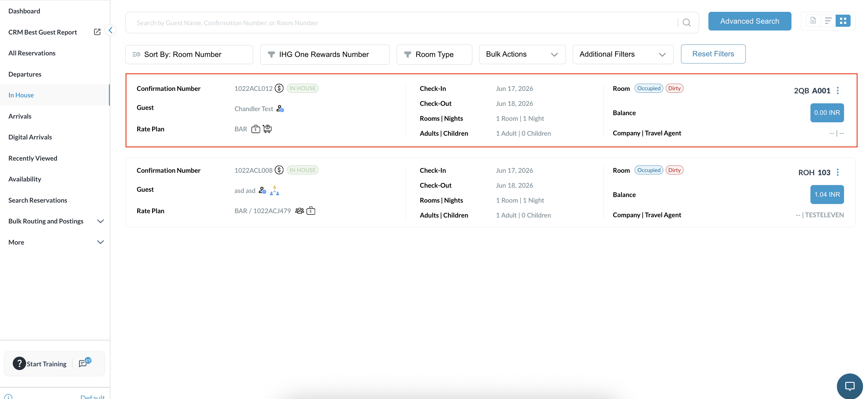Click IN HOUSE badge on 1022ACL012
Image resolution: width=868 pixels, height=399 pixels.
click(x=303, y=88)
